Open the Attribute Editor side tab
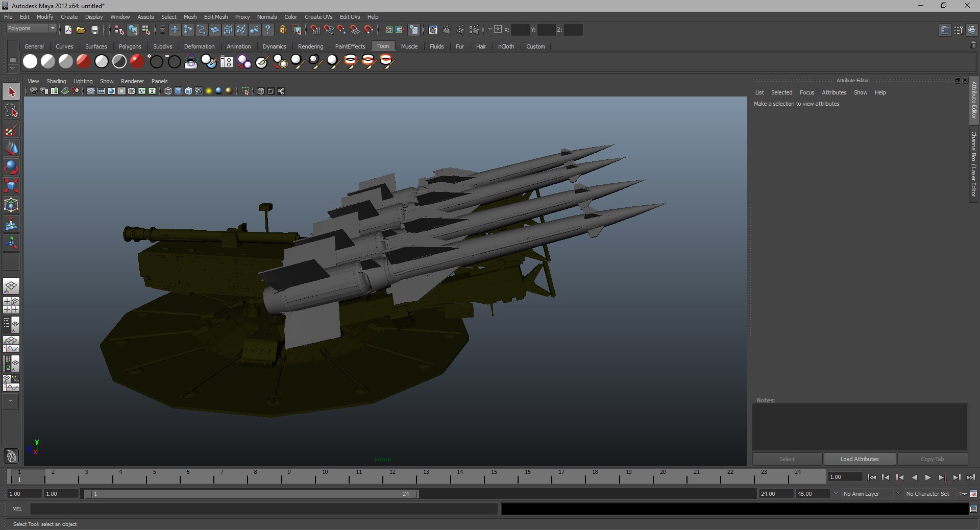This screenshot has width=980, height=530. (x=974, y=100)
